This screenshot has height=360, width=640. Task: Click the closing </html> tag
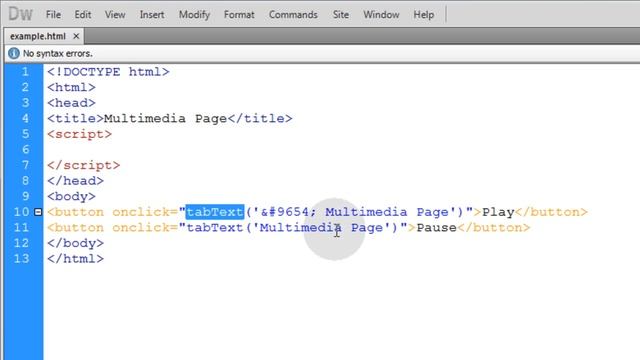tap(76, 258)
